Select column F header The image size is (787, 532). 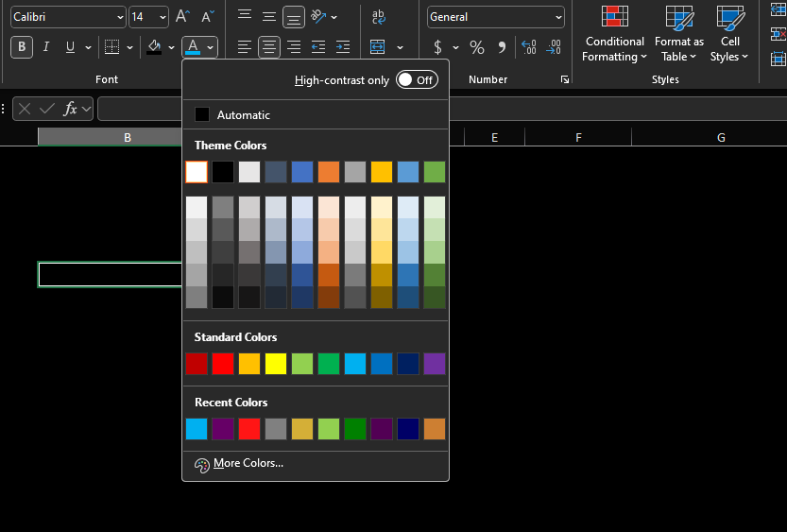click(x=578, y=138)
